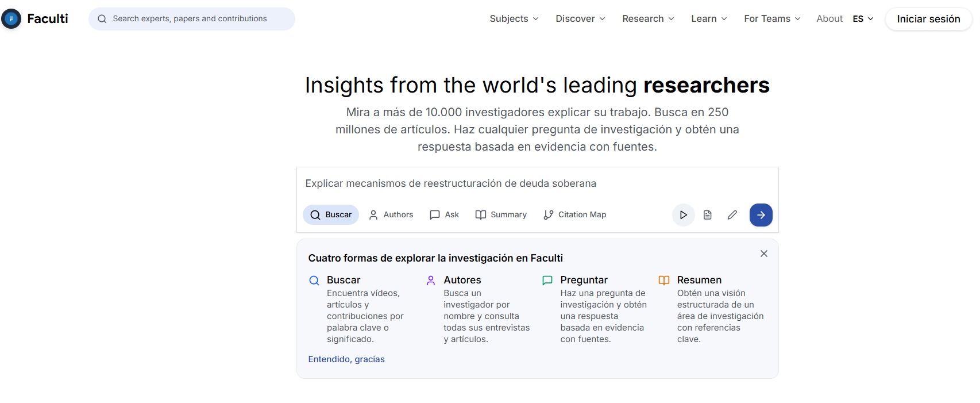Viewport: 980px width, 403px height.
Task: Click the purple Autores person icon
Action: click(x=431, y=281)
